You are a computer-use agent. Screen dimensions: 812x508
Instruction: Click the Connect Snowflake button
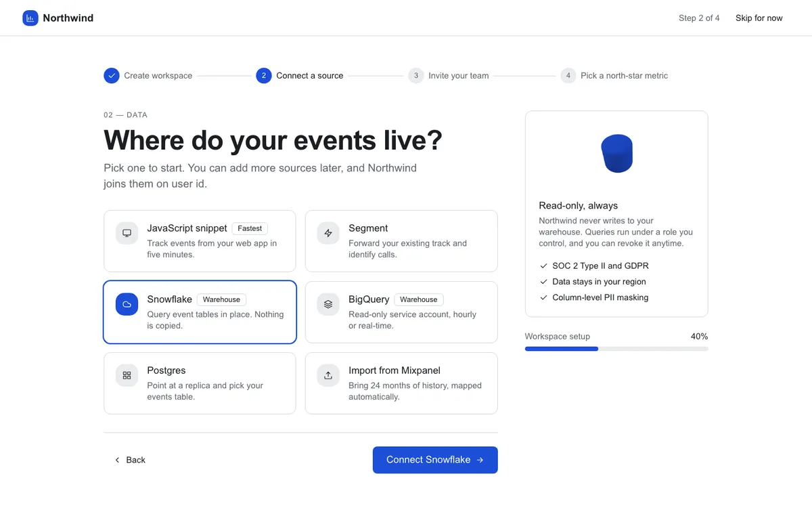click(435, 460)
